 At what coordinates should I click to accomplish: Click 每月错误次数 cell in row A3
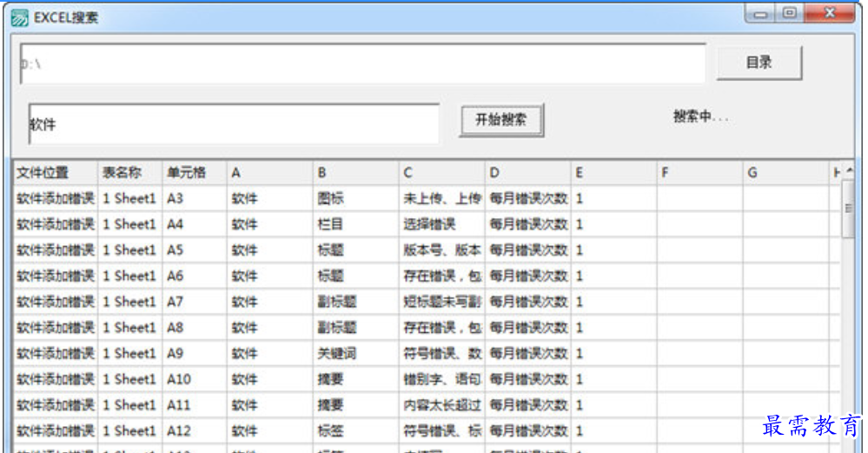pos(528,198)
